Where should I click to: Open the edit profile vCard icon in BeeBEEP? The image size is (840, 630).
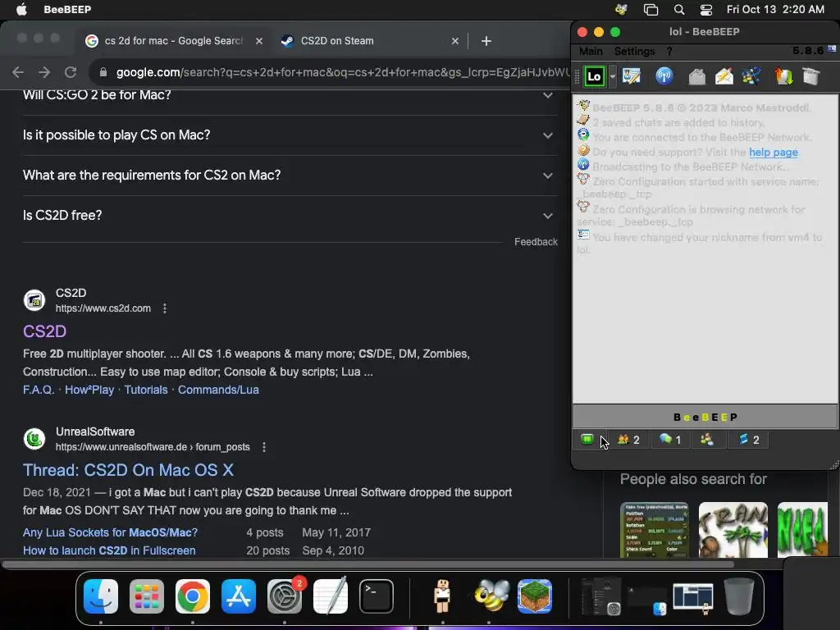click(x=632, y=76)
